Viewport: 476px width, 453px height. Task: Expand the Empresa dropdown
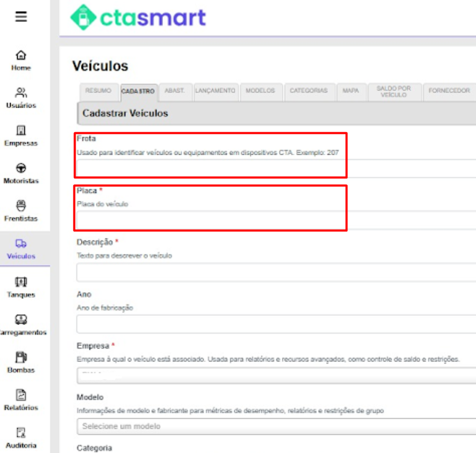click(276, 375)
